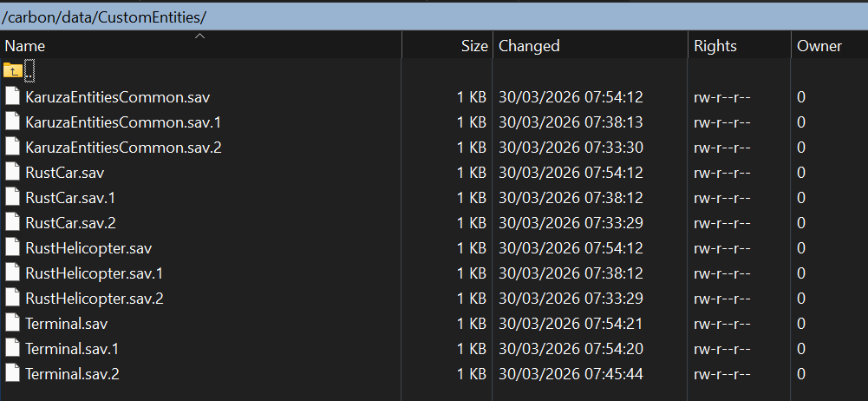Viewport: 868px width, 401px height.
Task: Toggle sort direction arrow above Name column
Action: pos(200,36)
